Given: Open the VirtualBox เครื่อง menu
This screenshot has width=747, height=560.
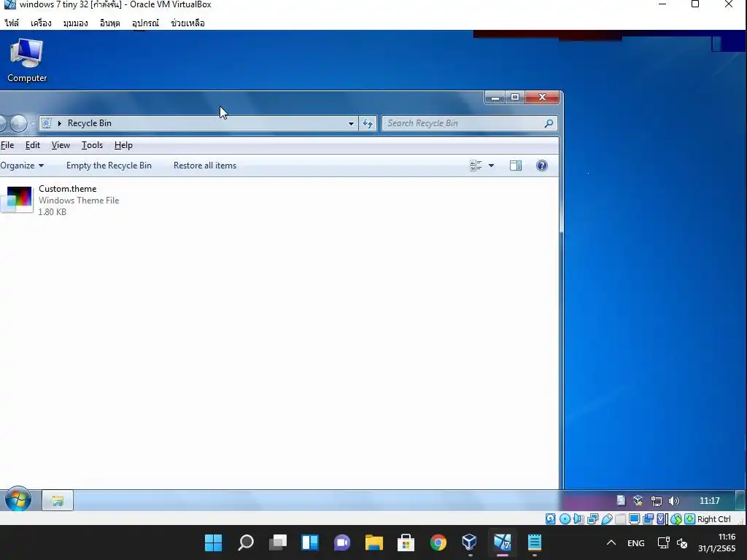Looking at the screenshot, I should (41, 23).
